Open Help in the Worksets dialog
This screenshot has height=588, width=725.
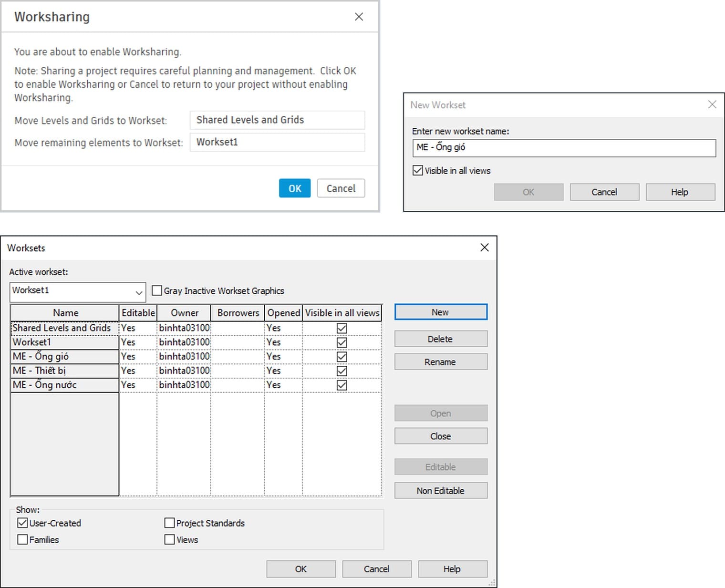(453, 569)
